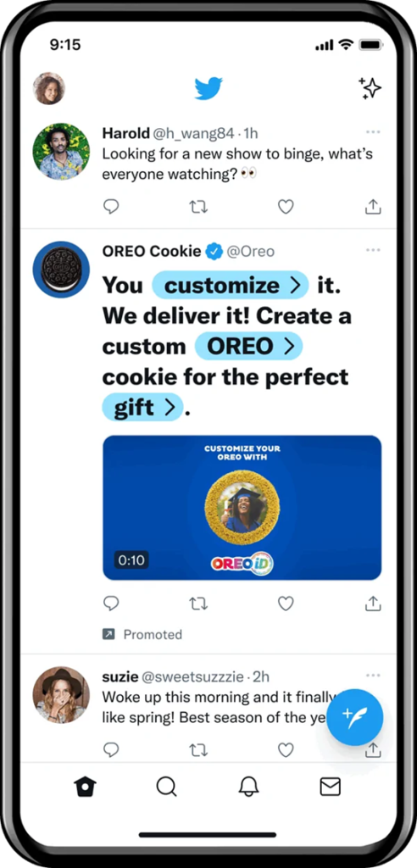Open the messages envelope tab
Viewport: 417px width, 868px height.
click(330, 786)
